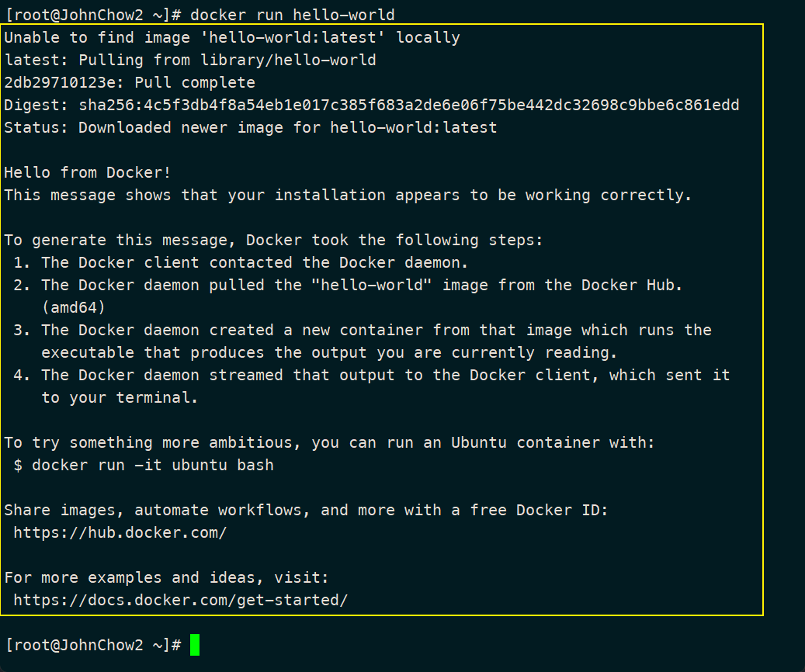Click the typed 'docker run hello-world' command
The height and width of the screenshot is (672, 805).
(292, 15)
